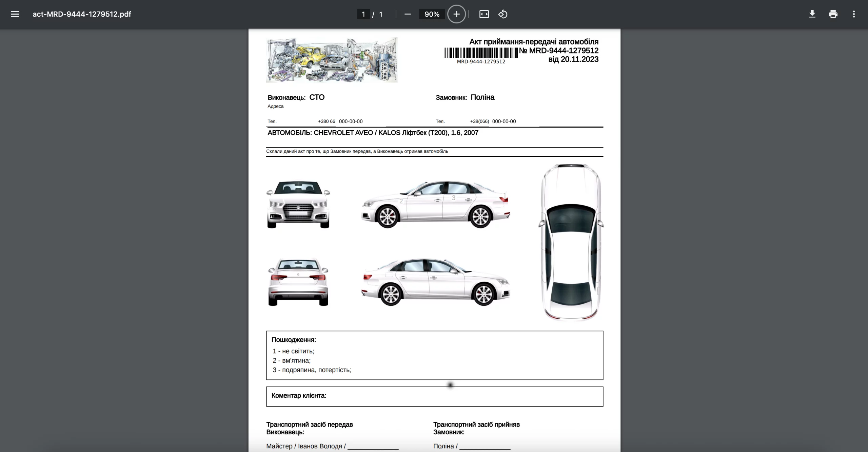Image resolution: width=868 pixels, height=452 pixels.
Task: Click damage marker 3 on car door
Action: click(454, 197)
